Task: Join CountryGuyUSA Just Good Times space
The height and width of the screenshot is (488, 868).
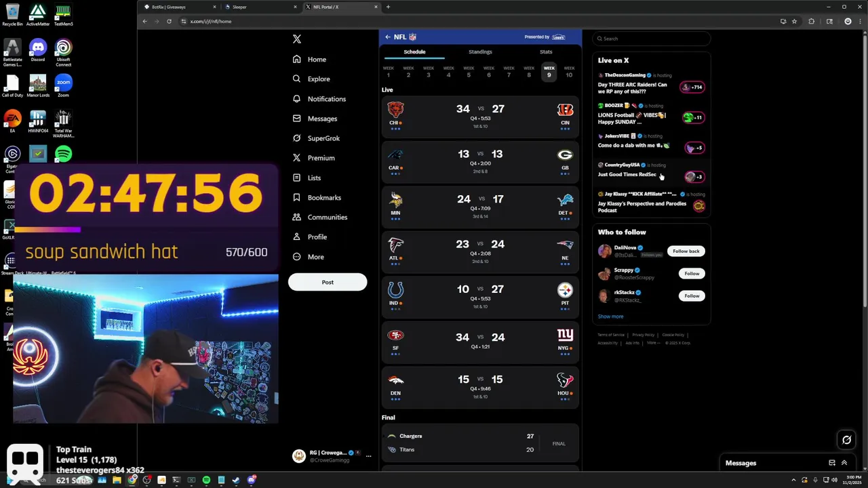Action: click(x=694, y=177)
